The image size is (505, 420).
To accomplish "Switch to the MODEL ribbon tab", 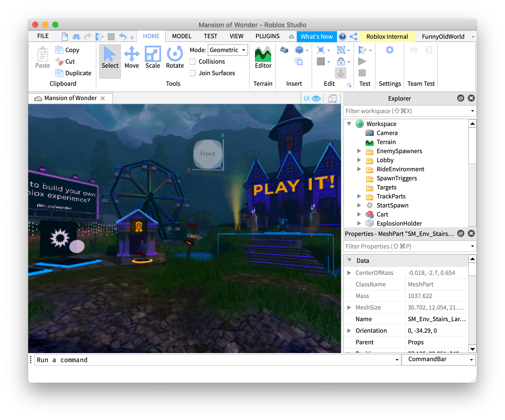I will pos(182,36).
